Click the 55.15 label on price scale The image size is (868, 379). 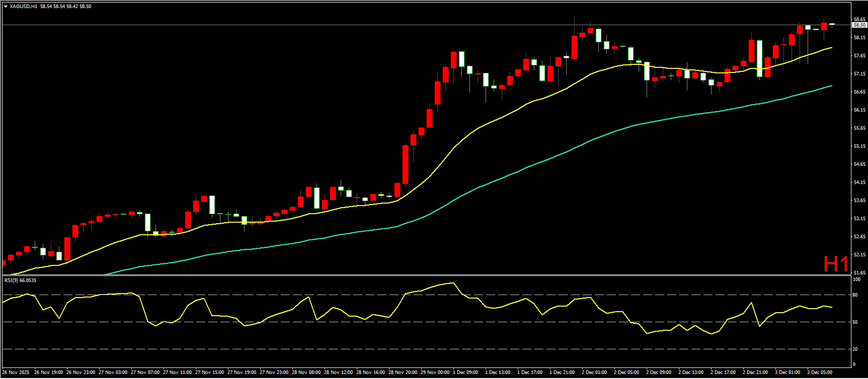(x=859, y=146)
